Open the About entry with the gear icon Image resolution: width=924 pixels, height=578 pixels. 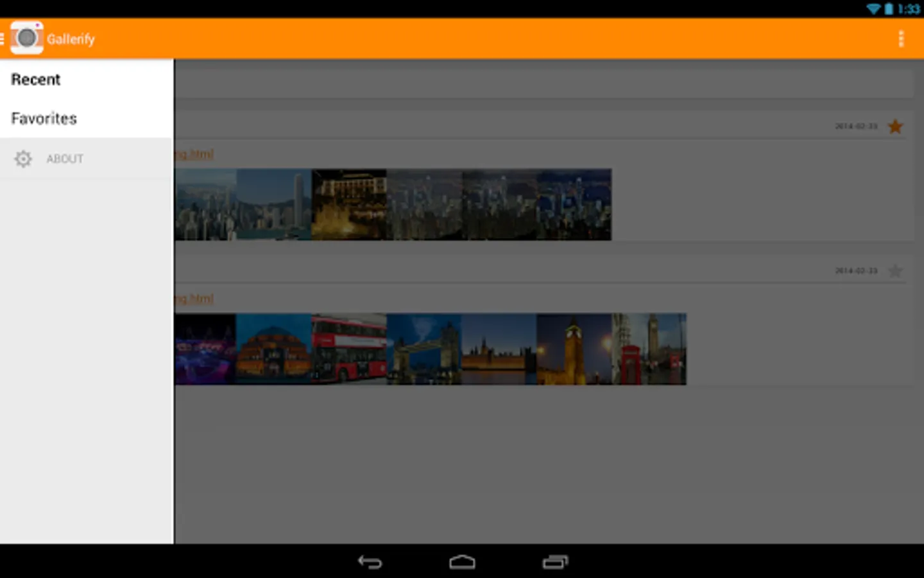(x=87, y=159)
